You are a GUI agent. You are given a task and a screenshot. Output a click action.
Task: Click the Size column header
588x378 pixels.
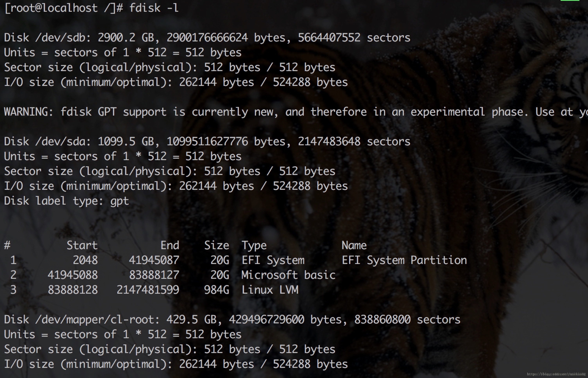[217, 245]
